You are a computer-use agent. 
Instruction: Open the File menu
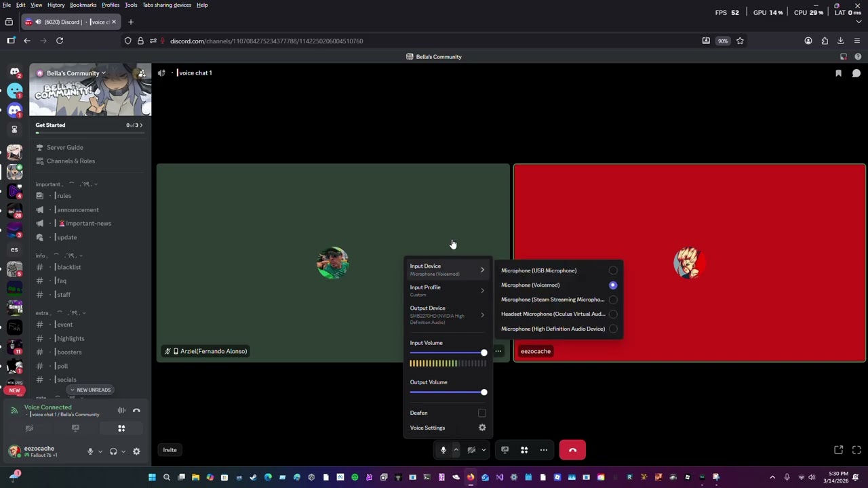tap(7, 5)
